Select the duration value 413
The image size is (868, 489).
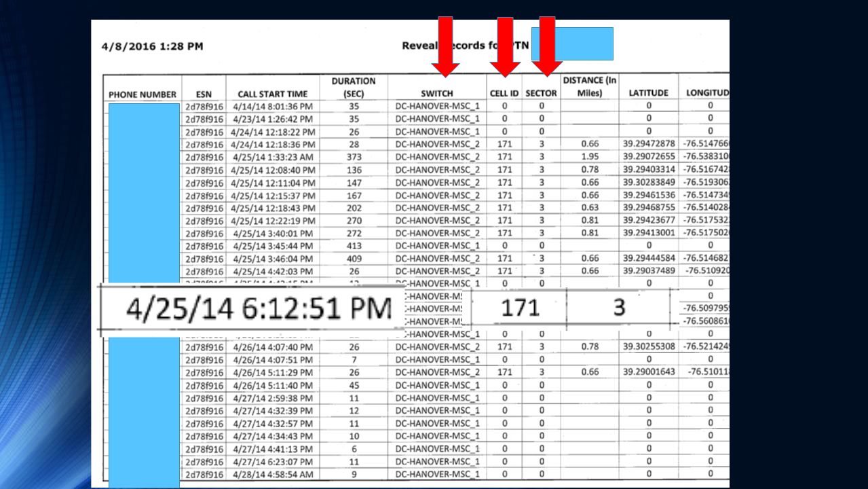point(354,246)
